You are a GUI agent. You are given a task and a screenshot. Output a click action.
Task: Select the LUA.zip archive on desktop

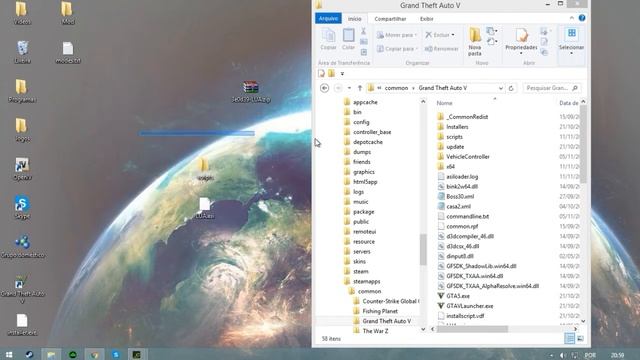[251, 92]
